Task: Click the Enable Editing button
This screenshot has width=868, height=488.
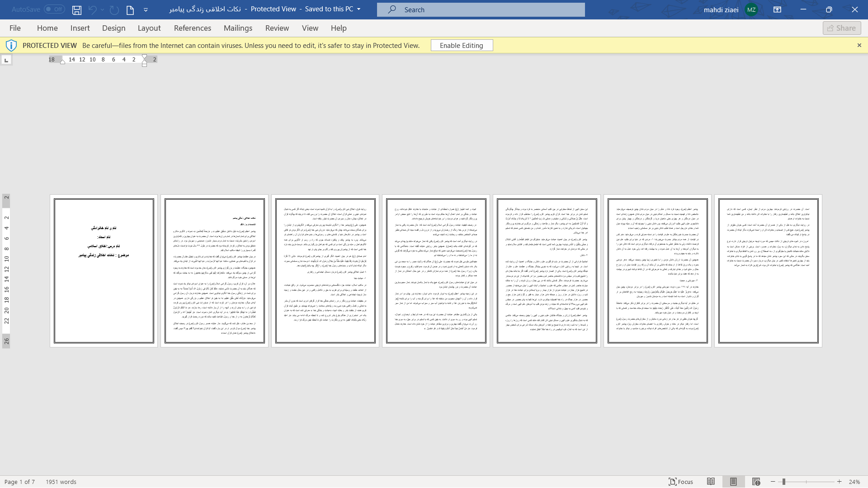Action: point(462,45)
